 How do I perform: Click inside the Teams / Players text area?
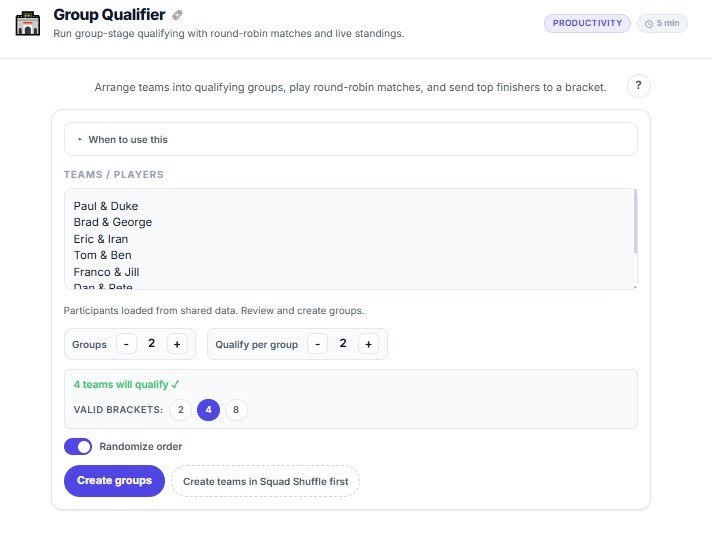[x=340, y=238]
